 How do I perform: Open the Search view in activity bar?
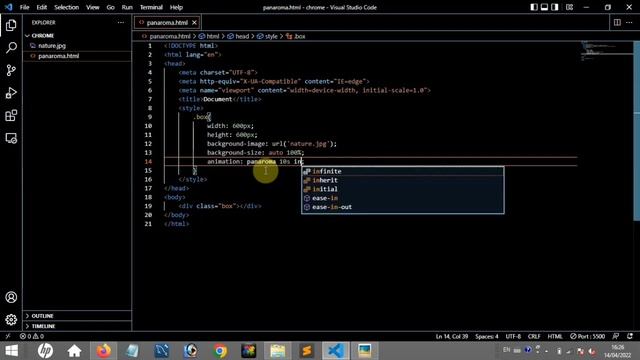point(11,48)
